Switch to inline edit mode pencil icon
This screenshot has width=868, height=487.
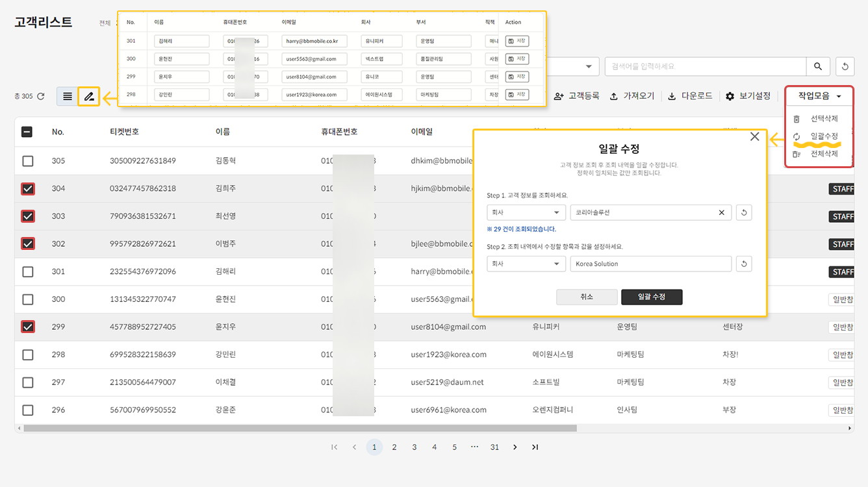coord(89,96)
